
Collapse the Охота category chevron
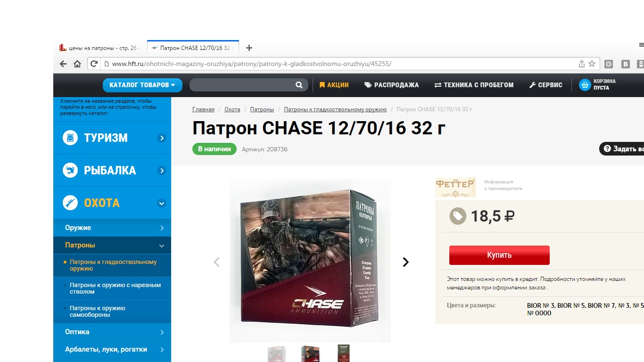click(162, 203)
